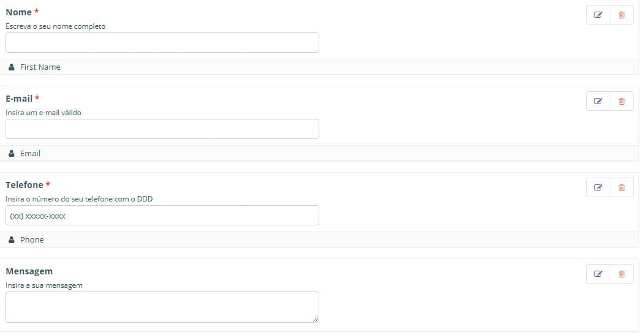Click the person icon beside Email mapping
Viewport: 644px width, 335px height.
(x=12, y=154)
